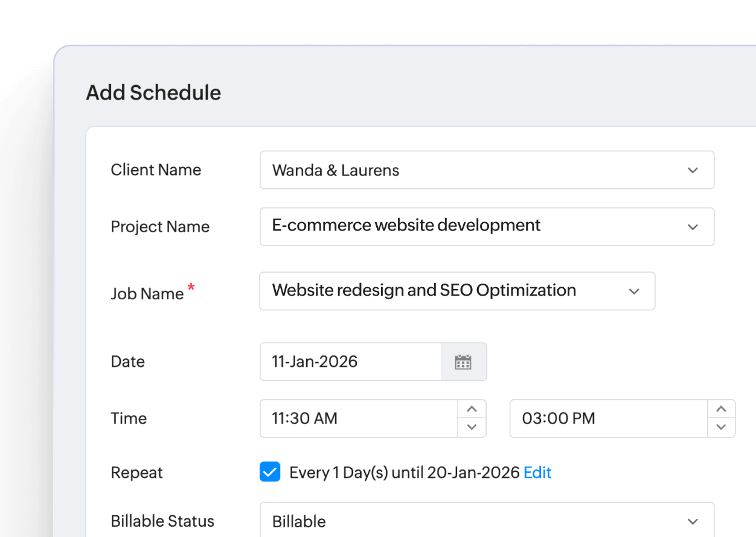Expand the Project Name dropdown
The image size is (756, 537).
[693, 227]
